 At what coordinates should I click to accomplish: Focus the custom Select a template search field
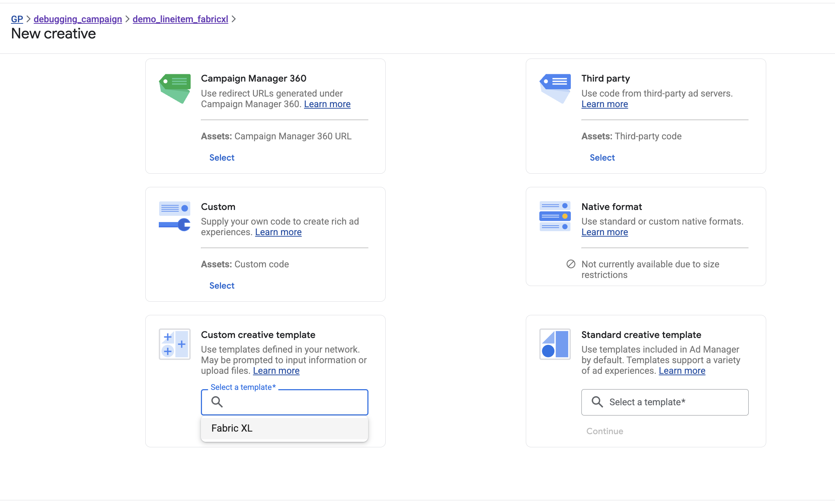pos(285,402)
